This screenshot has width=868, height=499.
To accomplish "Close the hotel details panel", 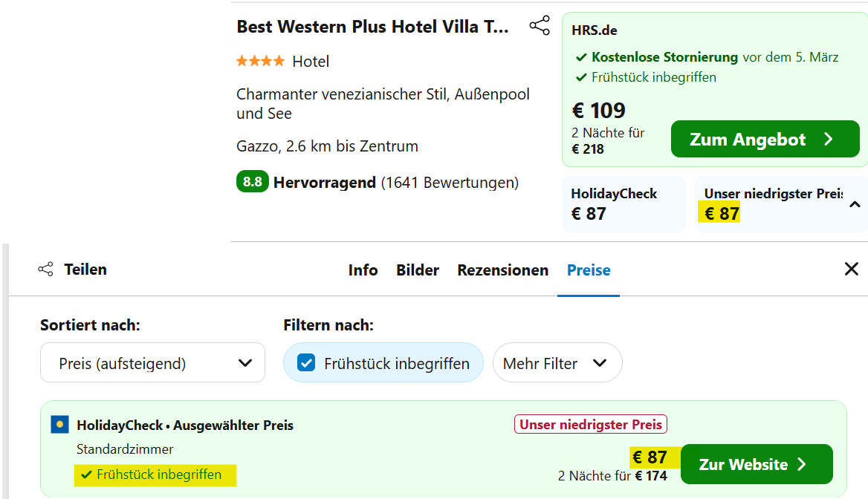I will point(852,269).
